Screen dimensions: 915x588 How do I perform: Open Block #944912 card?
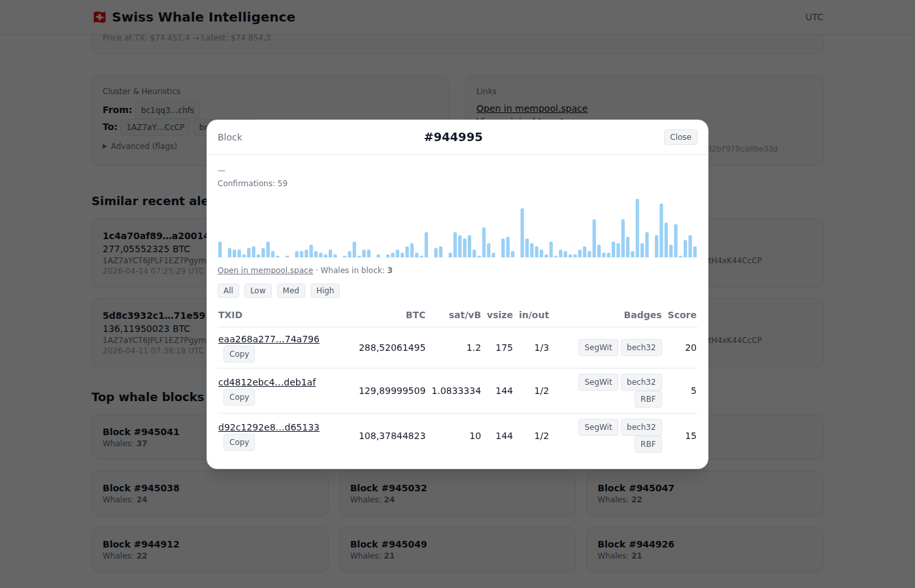click(x=210, y=549)
